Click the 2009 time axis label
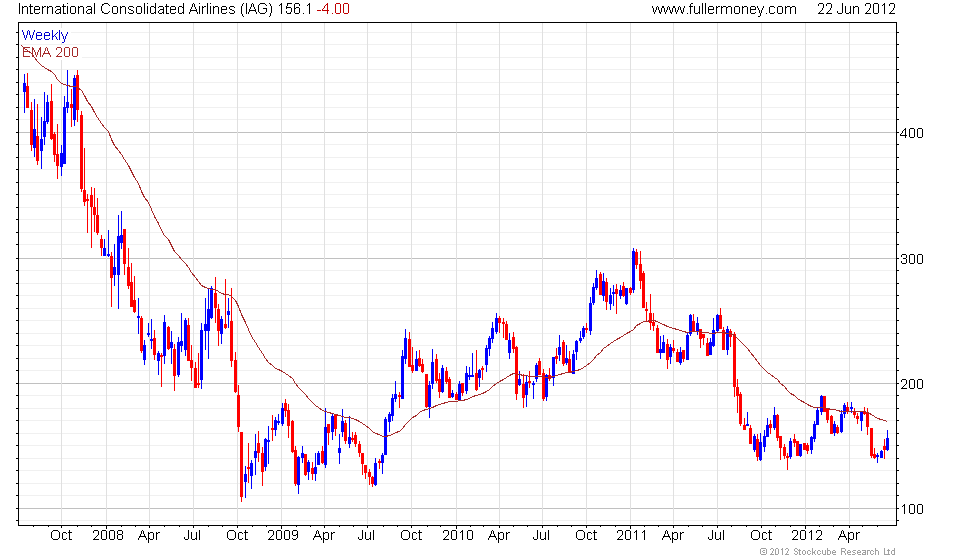Viewport: 980px width, 560px height. (x=282, y=536)
